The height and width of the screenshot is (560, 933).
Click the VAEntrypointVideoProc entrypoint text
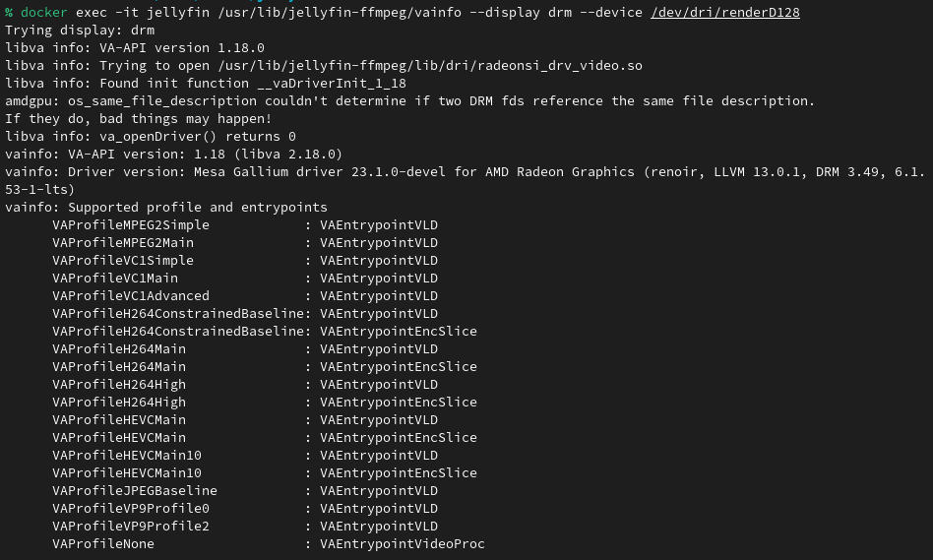[402, 544]
